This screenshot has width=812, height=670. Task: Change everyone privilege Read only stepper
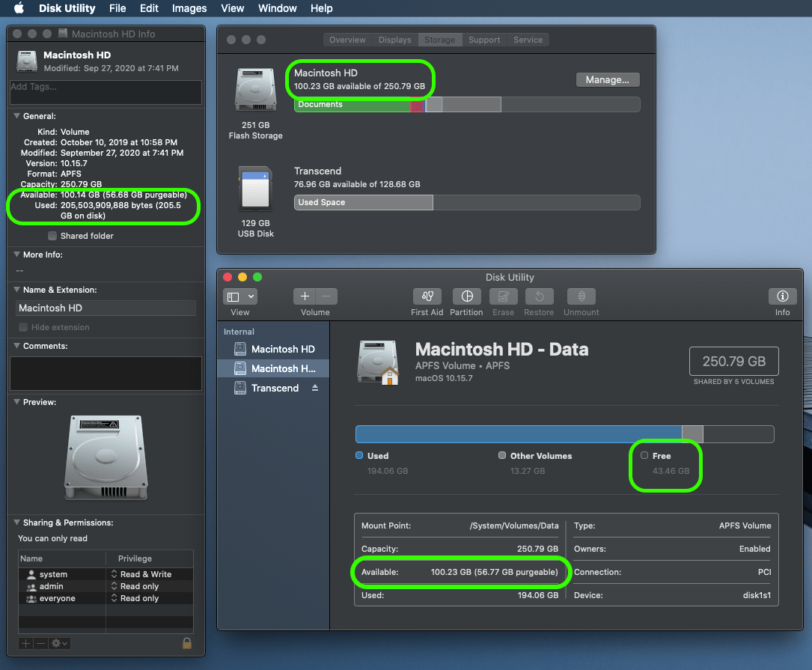pos(114,598)
